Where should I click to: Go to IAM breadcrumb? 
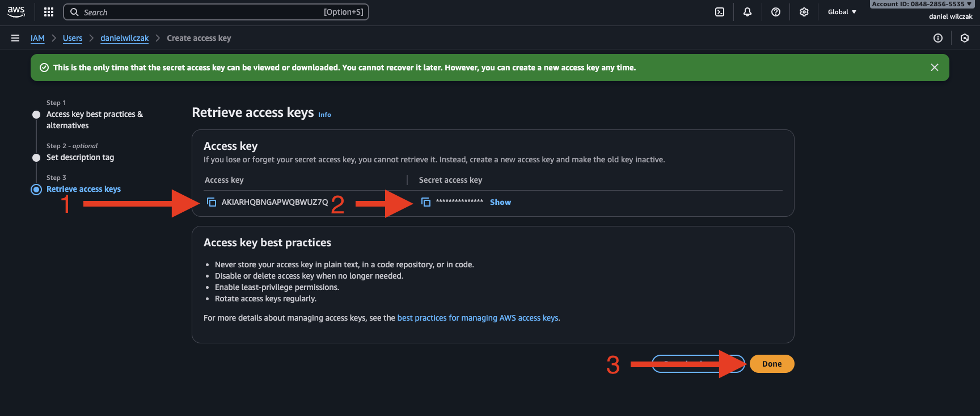pos(37,38)
